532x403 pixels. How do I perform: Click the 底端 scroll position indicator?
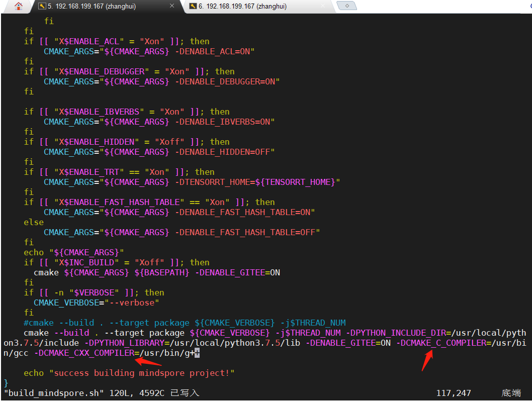pyautogui.click(x=511, y=393)
